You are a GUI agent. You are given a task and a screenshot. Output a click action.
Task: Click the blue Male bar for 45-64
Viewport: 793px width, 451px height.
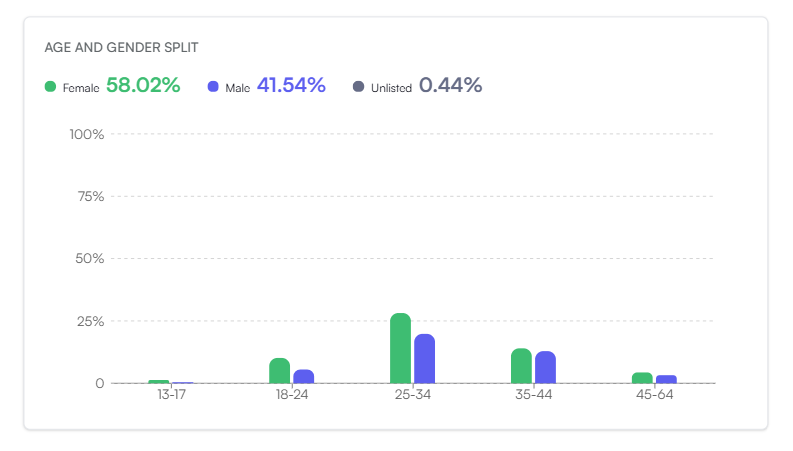[666, 379]
